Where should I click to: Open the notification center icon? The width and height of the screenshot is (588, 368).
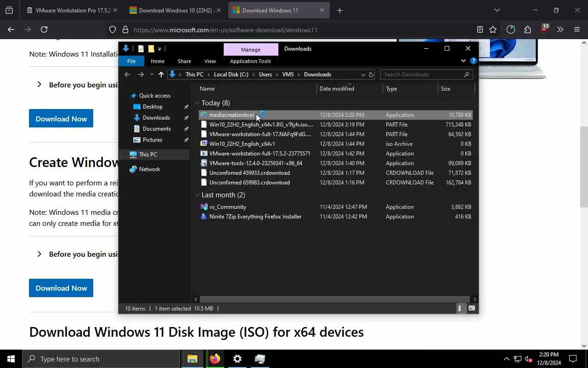(573, 359)
